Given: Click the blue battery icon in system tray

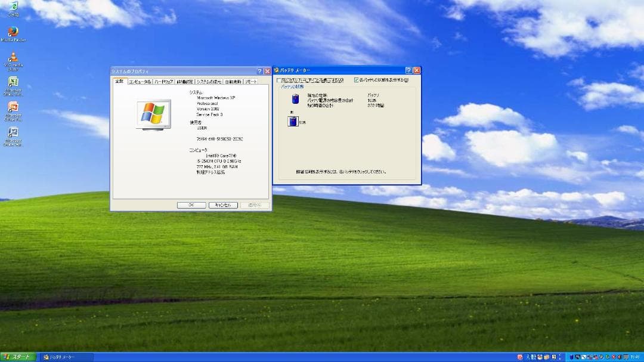Looking at the screenshot, I should pos(571,357).
